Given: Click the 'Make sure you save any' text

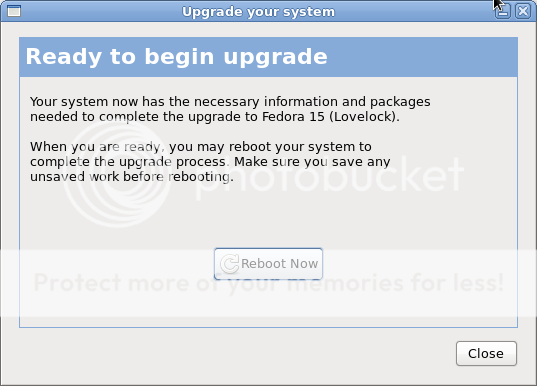Looking at the screenshot, I should coord(312,162).
